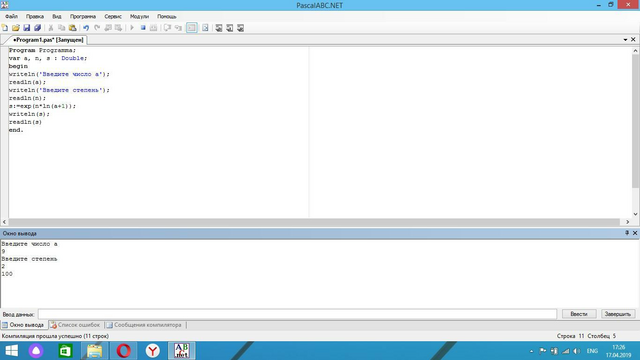The image size is (640, 360).
Task: Click the Завершить button
Action: pos(618,314)
